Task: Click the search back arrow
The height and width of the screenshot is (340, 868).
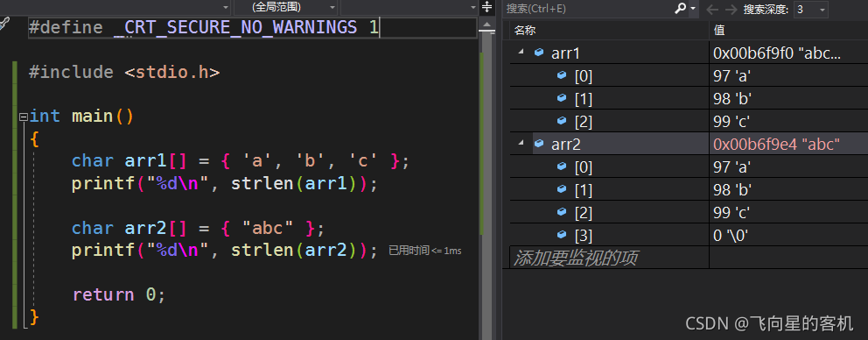Action: coord(712,9)
